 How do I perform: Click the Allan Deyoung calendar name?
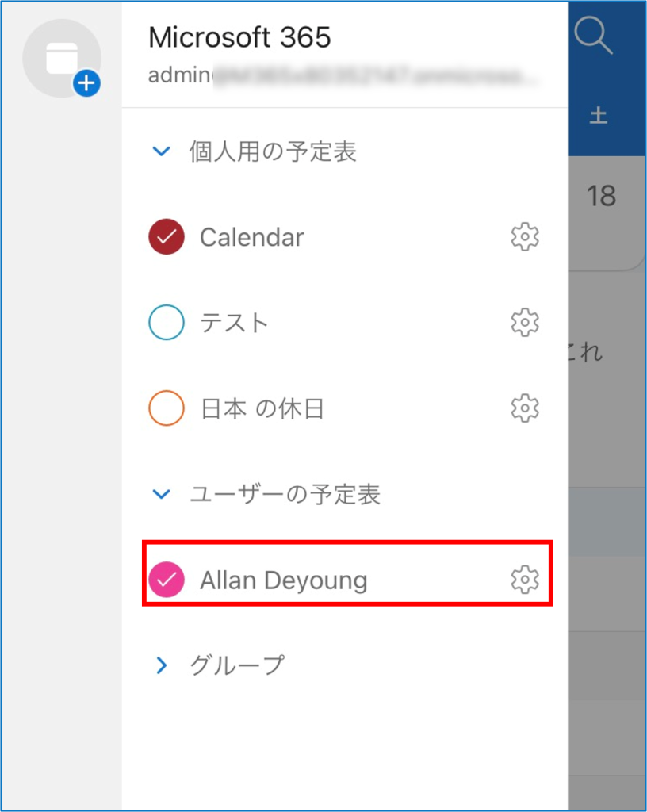[x=284, y=580]
